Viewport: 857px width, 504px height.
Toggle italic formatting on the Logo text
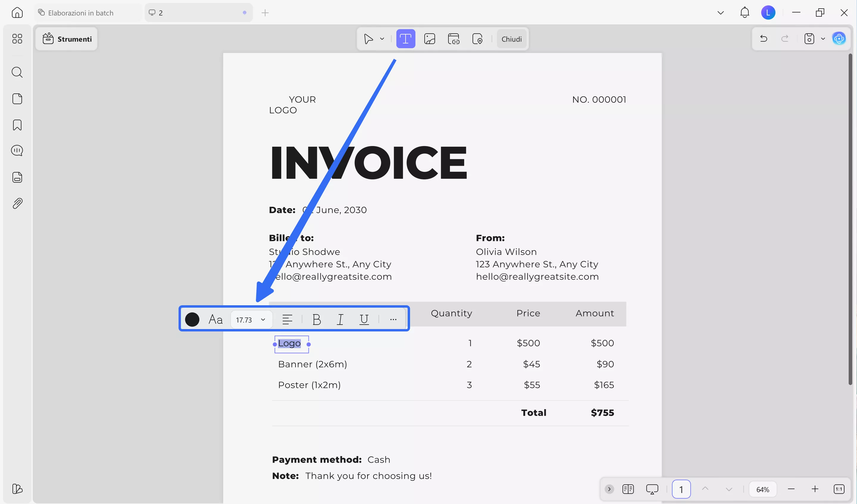[x=340, y=319]
